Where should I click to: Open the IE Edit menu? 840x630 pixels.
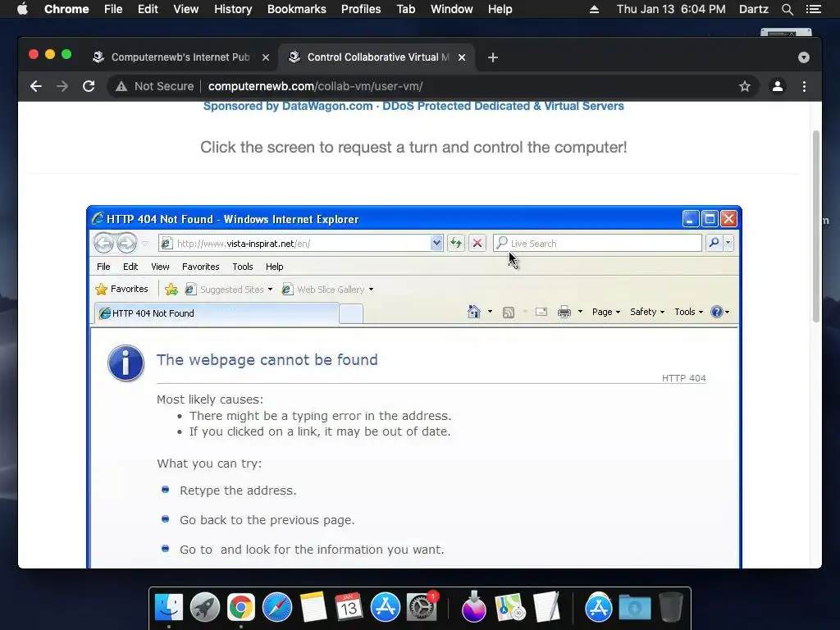[x=130, y=267]
